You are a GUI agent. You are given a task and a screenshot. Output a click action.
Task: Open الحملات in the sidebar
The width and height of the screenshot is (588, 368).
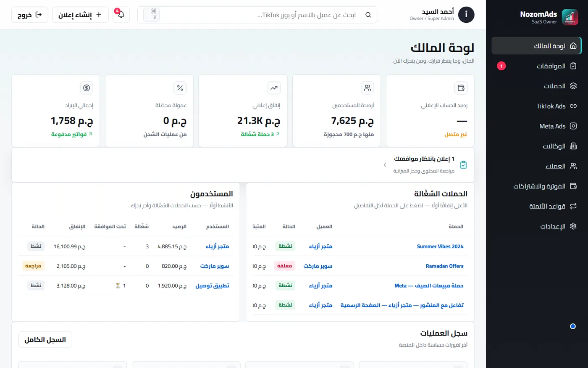(537, 86)
